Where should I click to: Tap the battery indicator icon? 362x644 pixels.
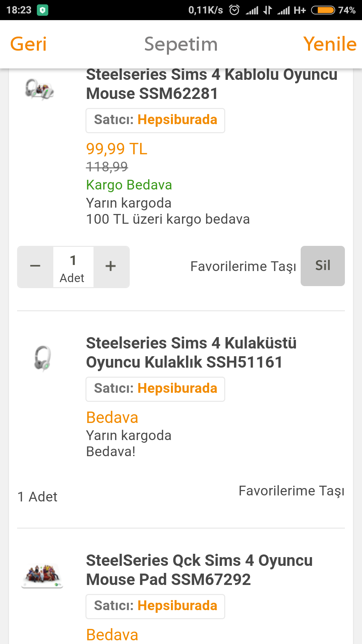[323, 10]
